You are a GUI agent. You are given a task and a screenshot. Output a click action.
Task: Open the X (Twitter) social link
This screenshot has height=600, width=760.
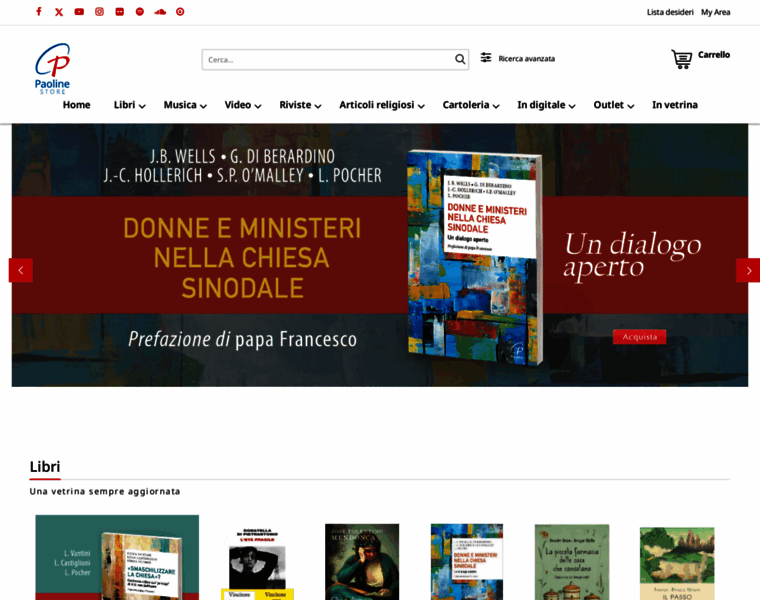(59, 12)
